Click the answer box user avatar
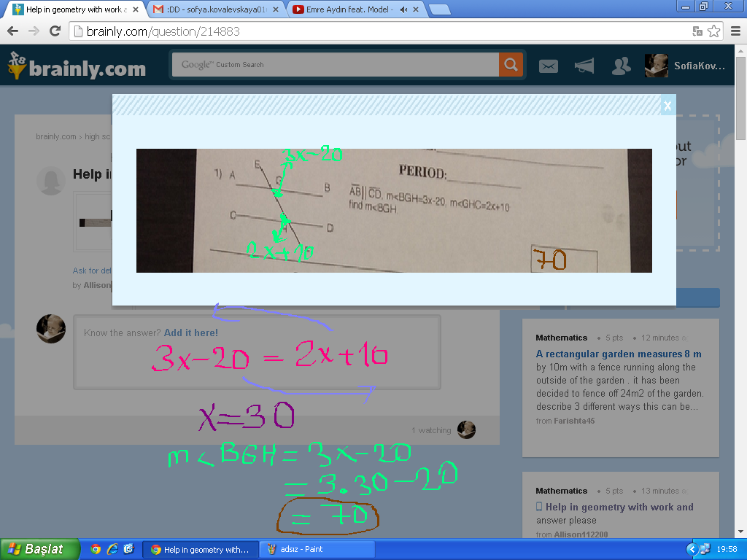 51,329
